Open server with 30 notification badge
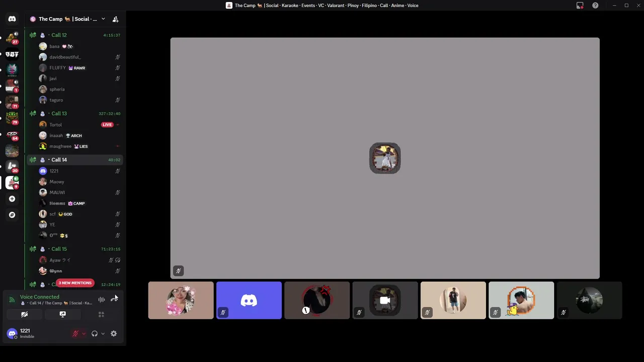The height and width of the screenshot is (362, 644). tap(12, 166)
